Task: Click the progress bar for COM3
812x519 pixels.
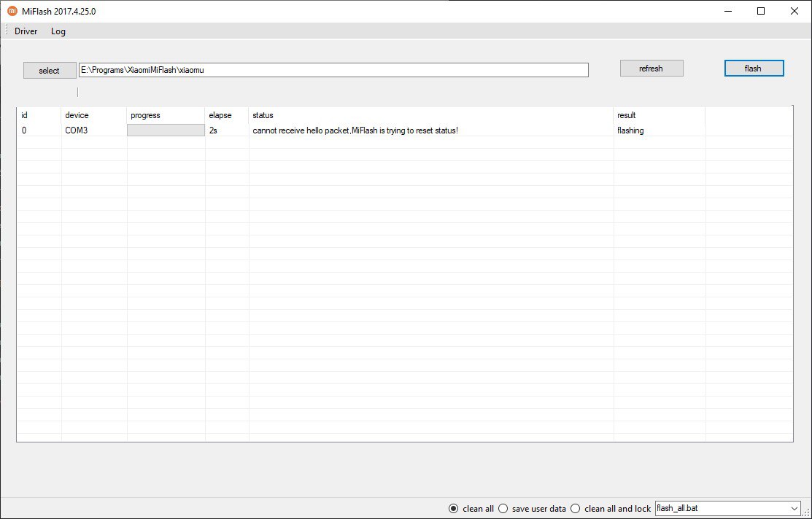Action: [x=166, y=130]
